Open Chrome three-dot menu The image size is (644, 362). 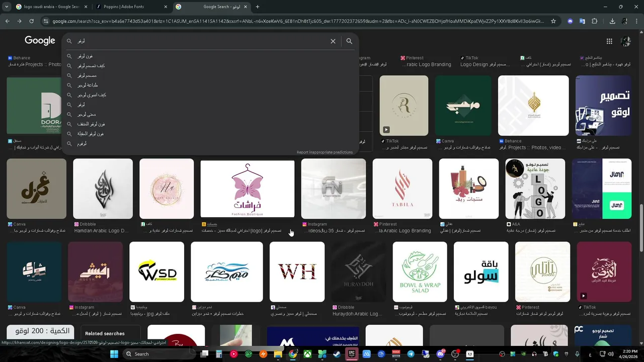[x=636, y=21]
